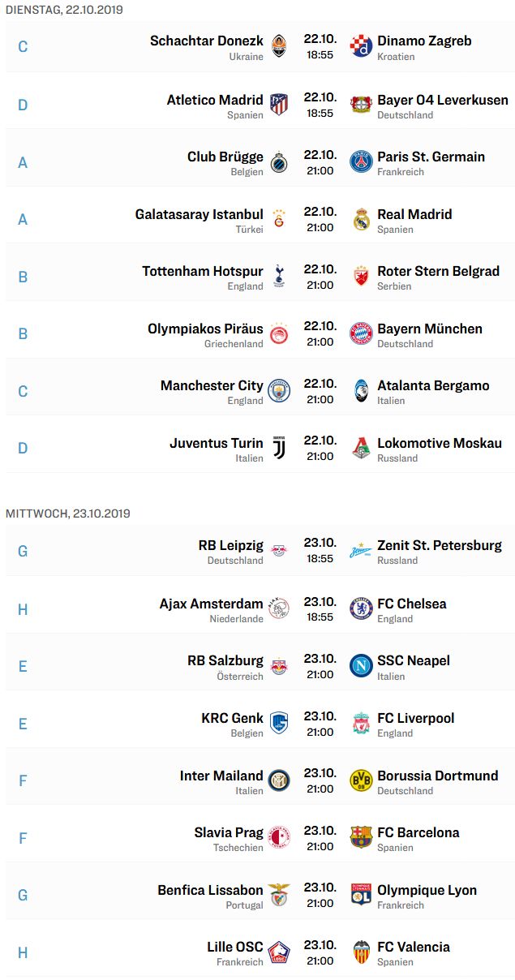Click the FC Liverpool crest

[x=361, y=723]
